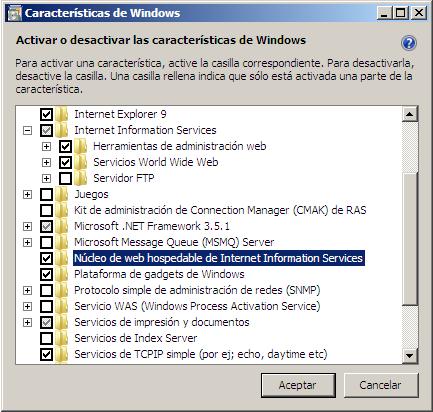Enable the Servidor FTP checkbox
The width and height of the screenshot is (433, 412).
pyautogui.click(x=65, y=179)
